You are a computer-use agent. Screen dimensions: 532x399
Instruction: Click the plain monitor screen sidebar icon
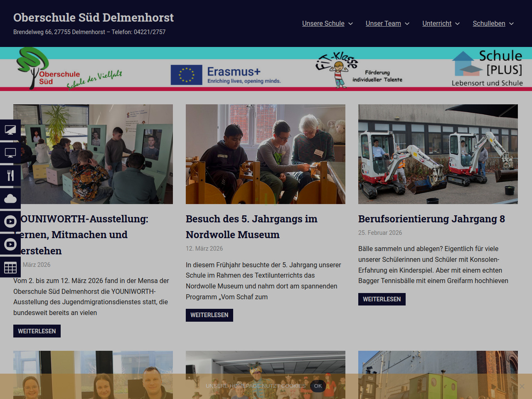10,153
